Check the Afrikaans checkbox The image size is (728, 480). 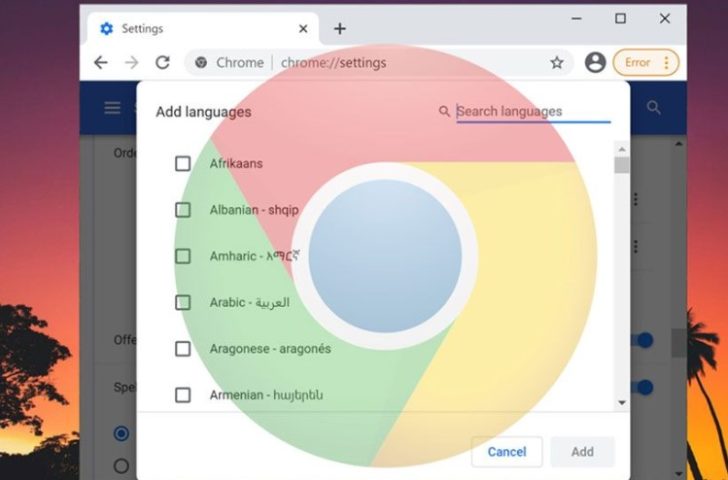pos(183,163)
